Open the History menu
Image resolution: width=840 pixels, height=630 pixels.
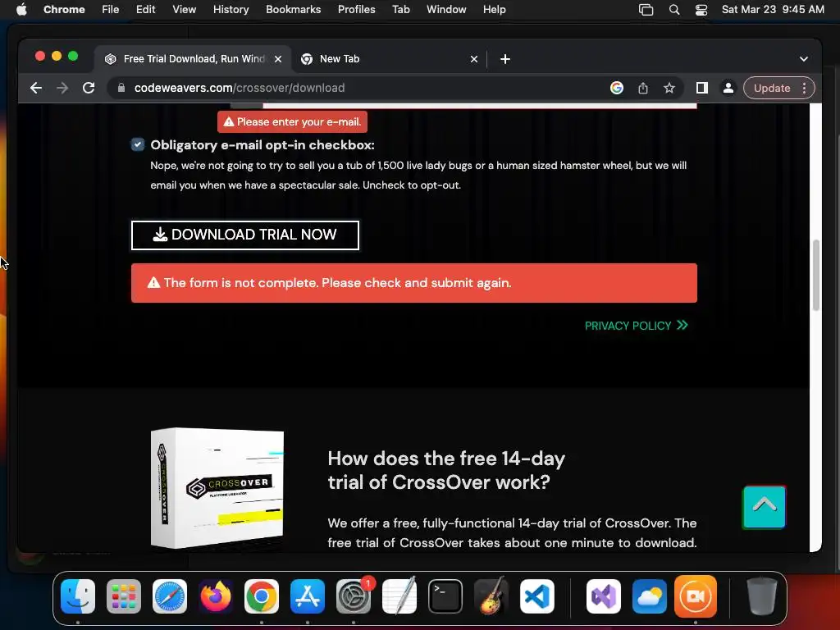231,9
